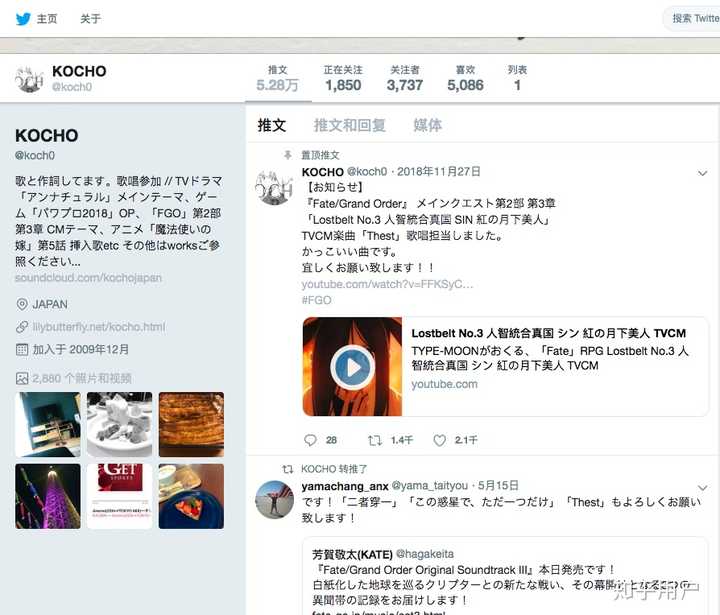
Task: Open the 主页 home link
Action: [47, 19]
